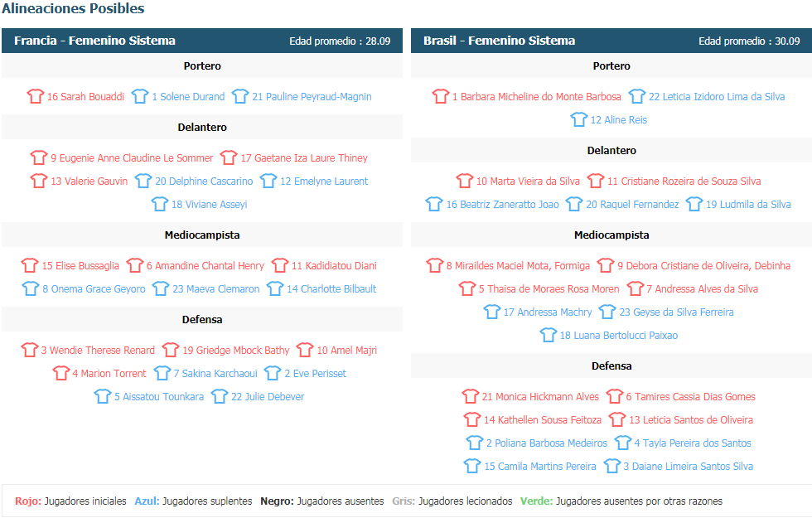812x518 pixels.
Task: Click the red shirt icon beside Barbara Micheline
Action: (x=441, y=96)
